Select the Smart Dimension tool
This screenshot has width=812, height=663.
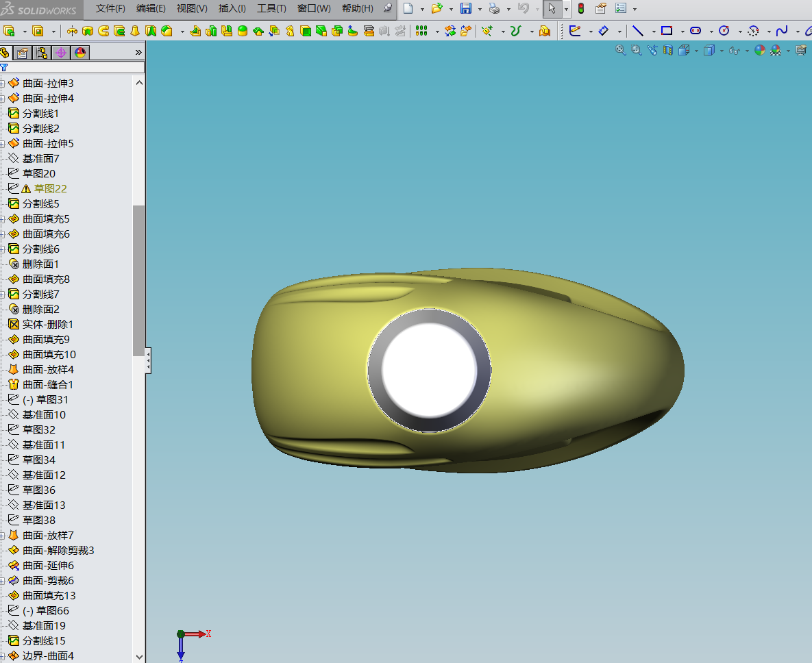[603, 31]
